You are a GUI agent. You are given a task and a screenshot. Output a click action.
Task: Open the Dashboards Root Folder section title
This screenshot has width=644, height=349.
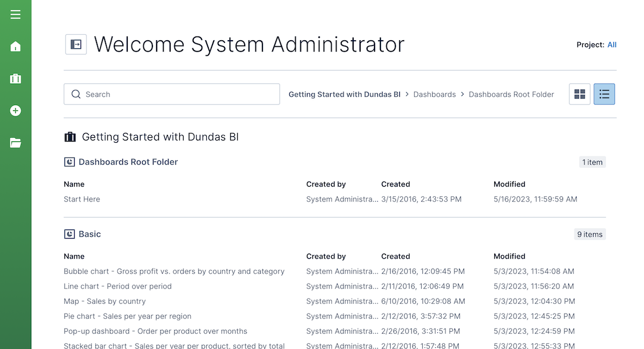(x=128, y=162)
